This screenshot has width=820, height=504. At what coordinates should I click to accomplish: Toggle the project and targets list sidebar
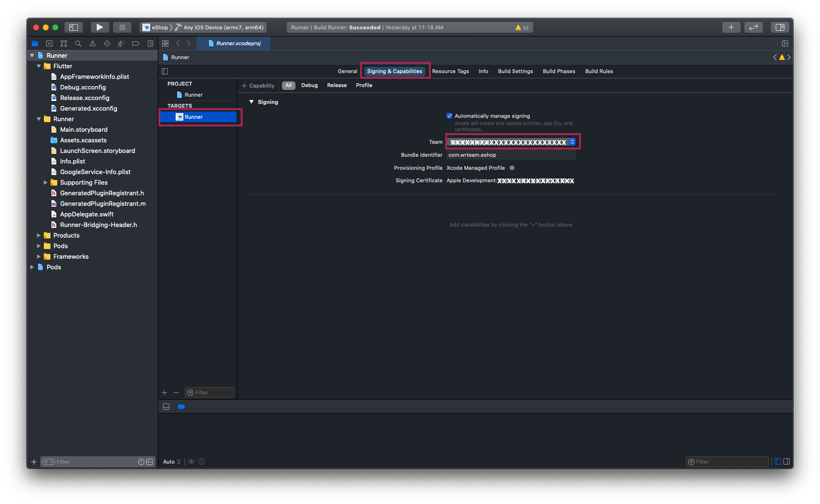(165, 71)
